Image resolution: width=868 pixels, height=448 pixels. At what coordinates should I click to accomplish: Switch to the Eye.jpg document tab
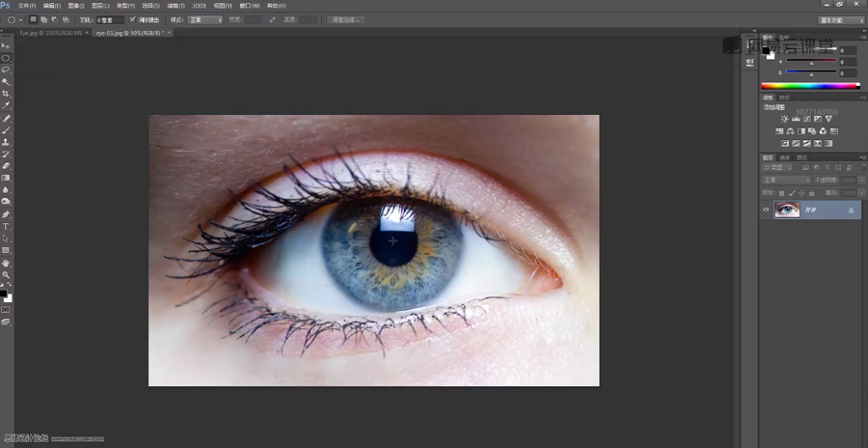[50, 32]
